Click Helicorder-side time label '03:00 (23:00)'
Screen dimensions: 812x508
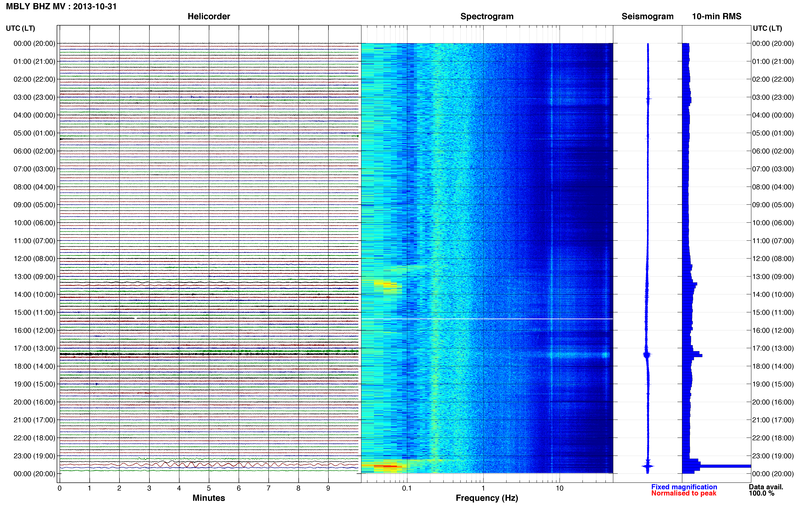point(34,97)
